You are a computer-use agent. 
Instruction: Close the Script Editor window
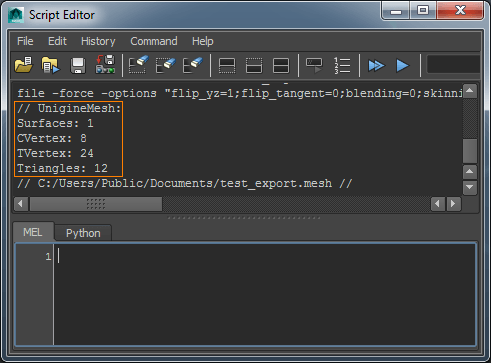460,11
